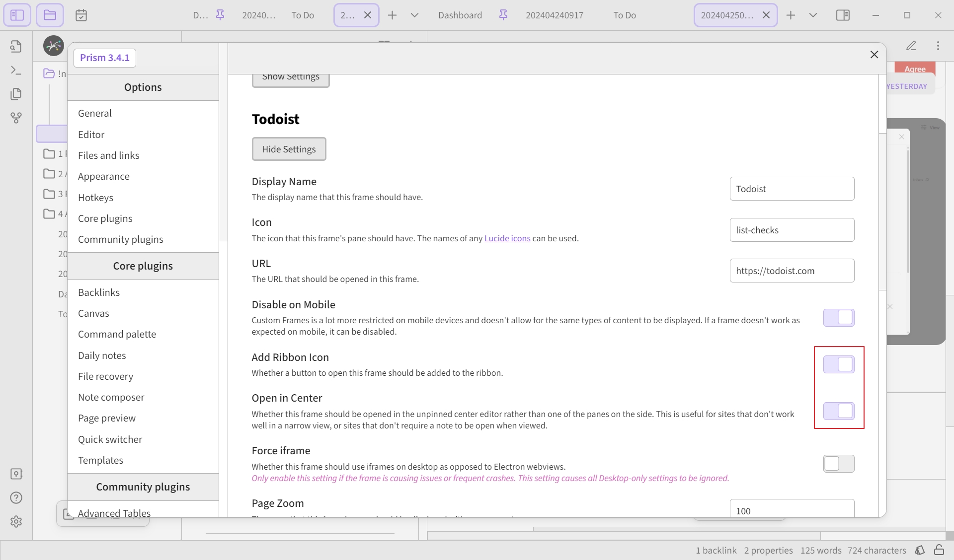Viewport: 954px width, 560px height.
Task: Click the URL input field
Action: 792,271
